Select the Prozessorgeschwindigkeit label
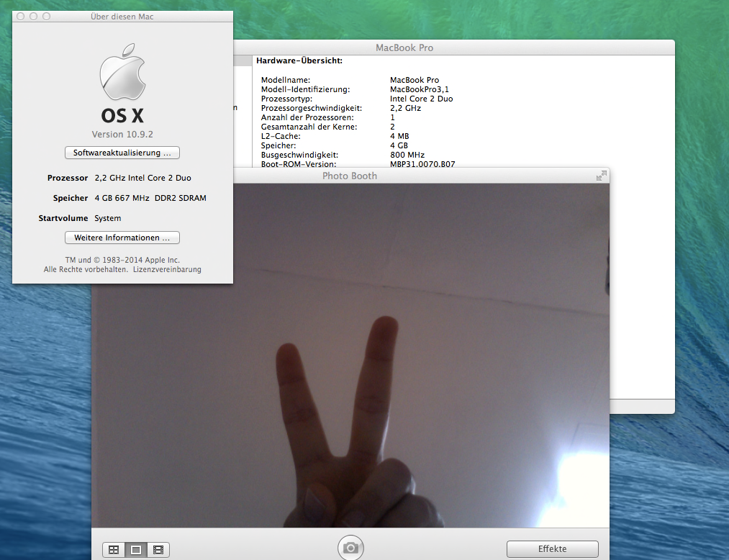This screenshot has width=729, height=560. 312,108
